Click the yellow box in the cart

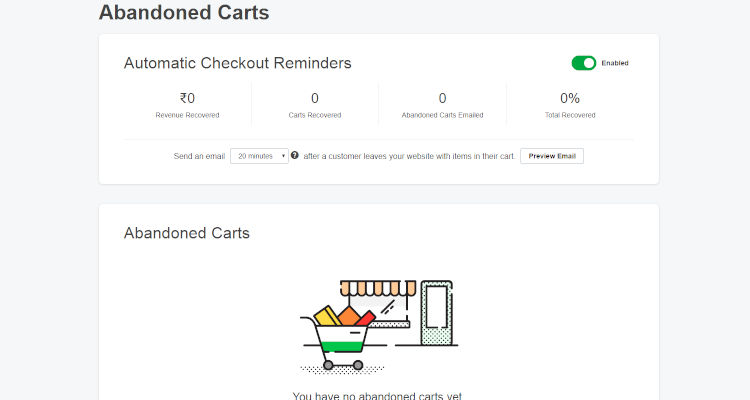[x=327, y=316]
